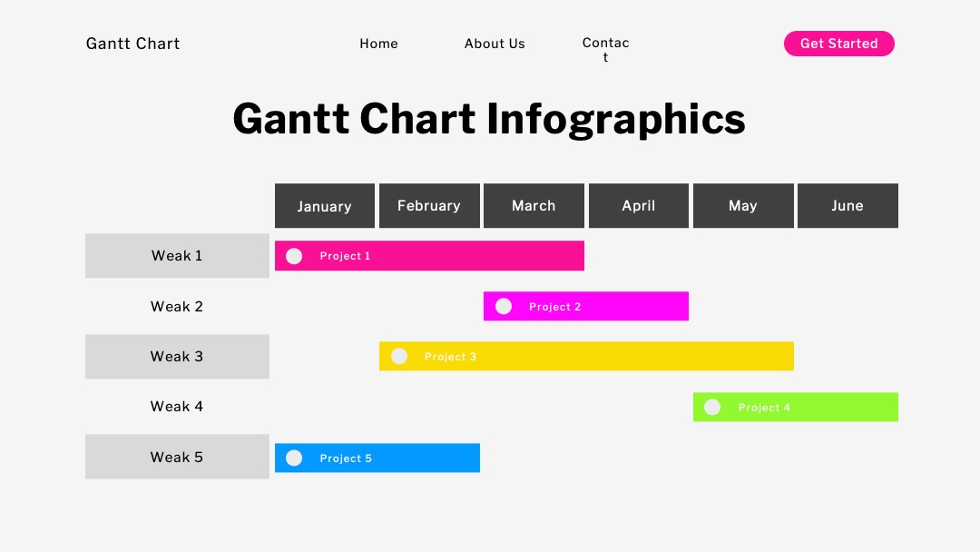Select the March month header

click(534, 206)
